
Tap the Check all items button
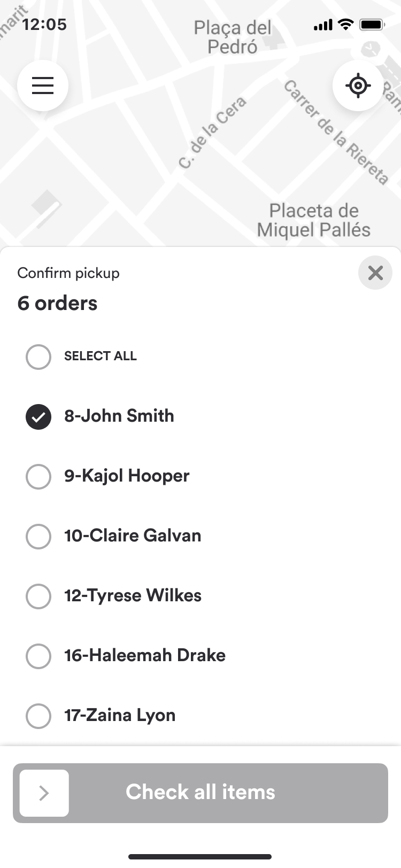click(200, 793)
